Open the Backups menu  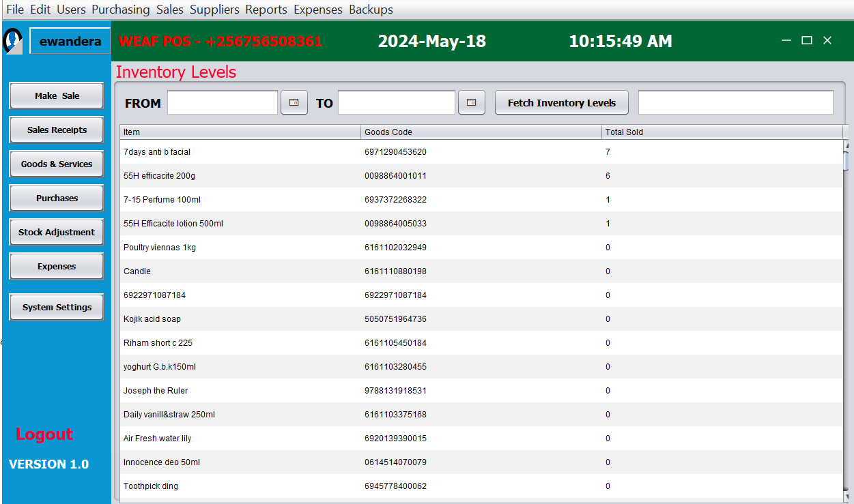pos(371,10)
